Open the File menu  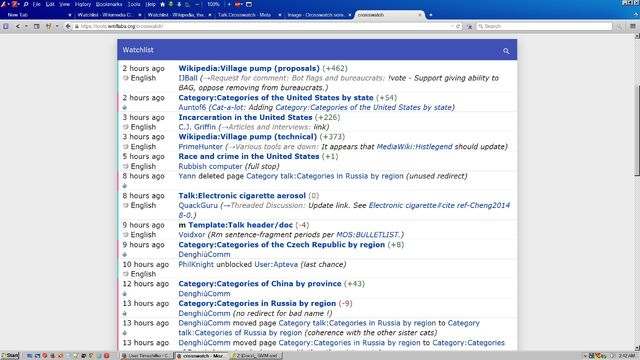pyautogui.click(x=37, y=4)
